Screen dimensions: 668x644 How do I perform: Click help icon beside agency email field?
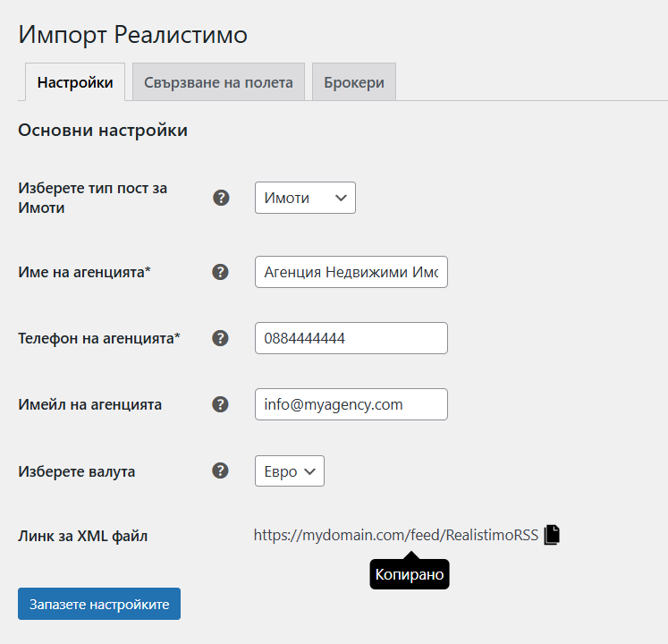pos(221,404)
